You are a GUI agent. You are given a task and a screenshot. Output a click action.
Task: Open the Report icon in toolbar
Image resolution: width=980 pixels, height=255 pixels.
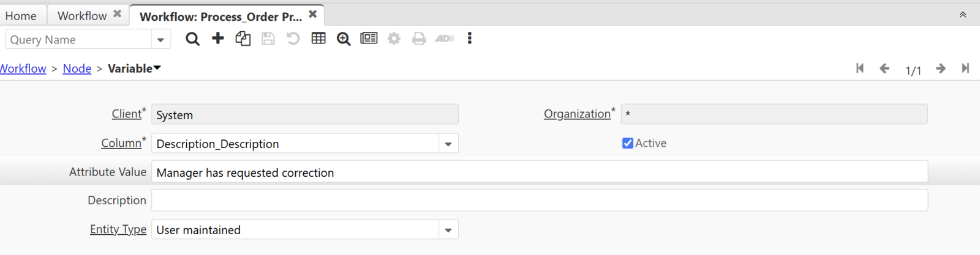point(369,39)
